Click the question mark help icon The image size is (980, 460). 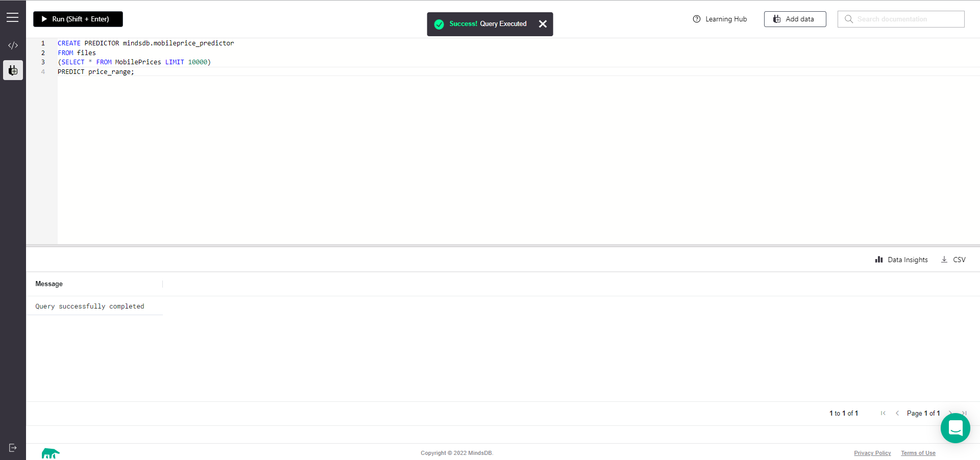697,19
